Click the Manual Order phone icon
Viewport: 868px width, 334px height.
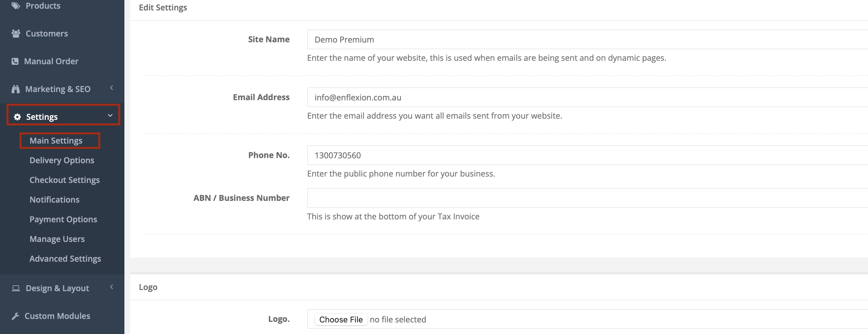click(15, 61)
